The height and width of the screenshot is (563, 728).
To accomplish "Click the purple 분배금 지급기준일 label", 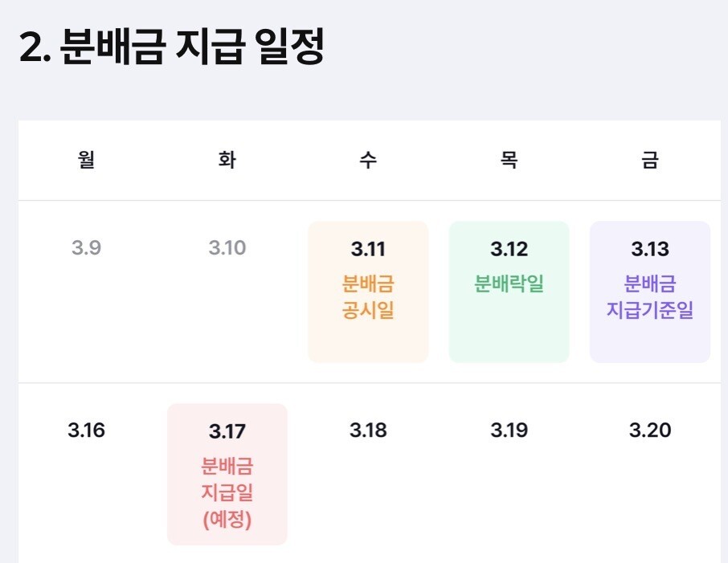I will click(650, 297).
